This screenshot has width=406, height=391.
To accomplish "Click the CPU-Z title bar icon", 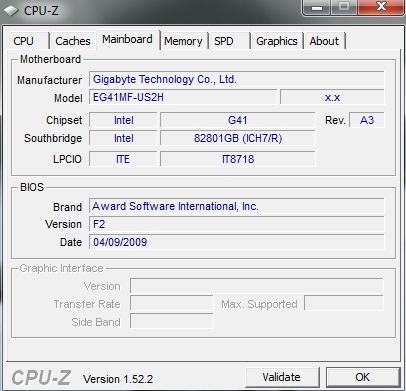I will point(11,11).
